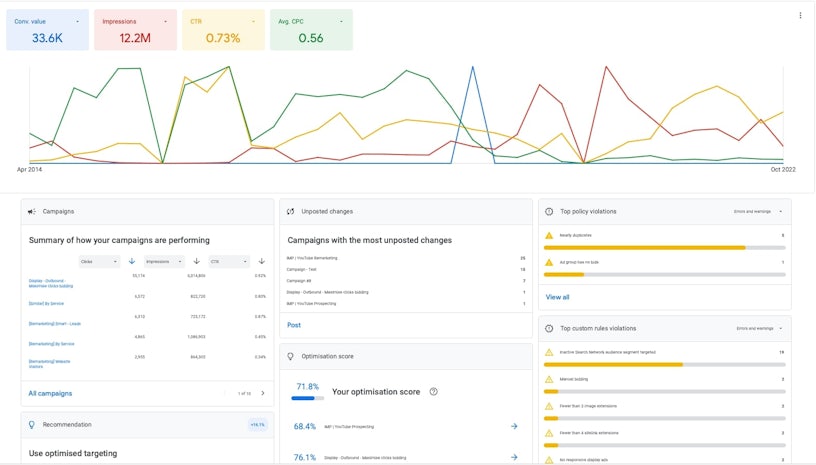816x465 pixels.
Task: Click arrow next to 68.4% YouTube Prospecting
Action: coord(514,426)
